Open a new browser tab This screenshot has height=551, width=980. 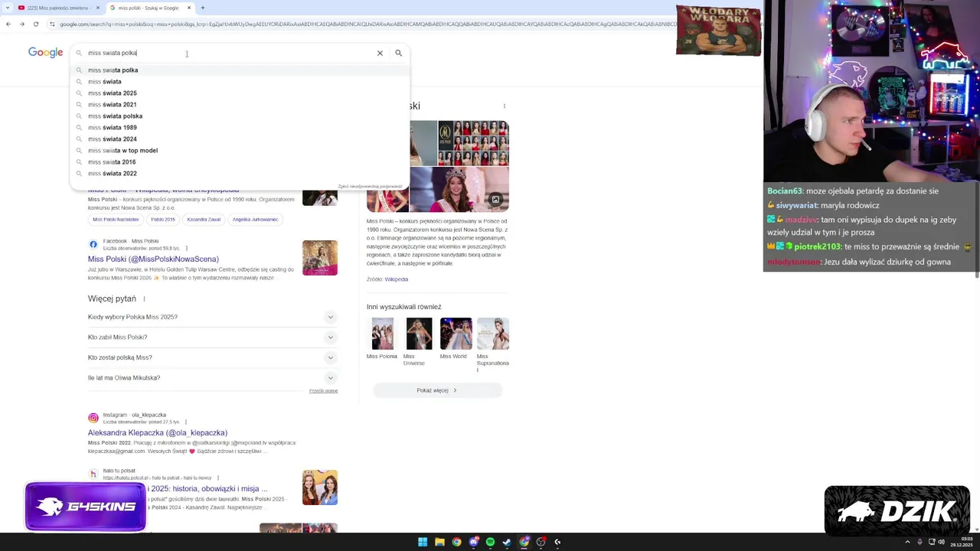[202, 8]
